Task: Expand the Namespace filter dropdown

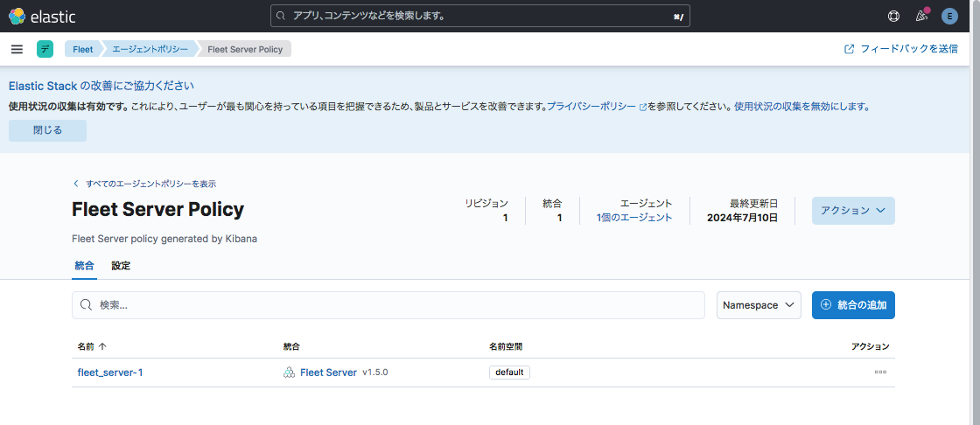Action: point(759,305)
